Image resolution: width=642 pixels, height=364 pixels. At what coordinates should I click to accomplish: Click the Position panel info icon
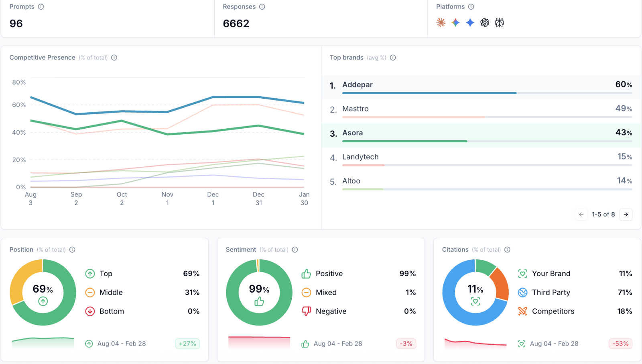coord(72,250)
